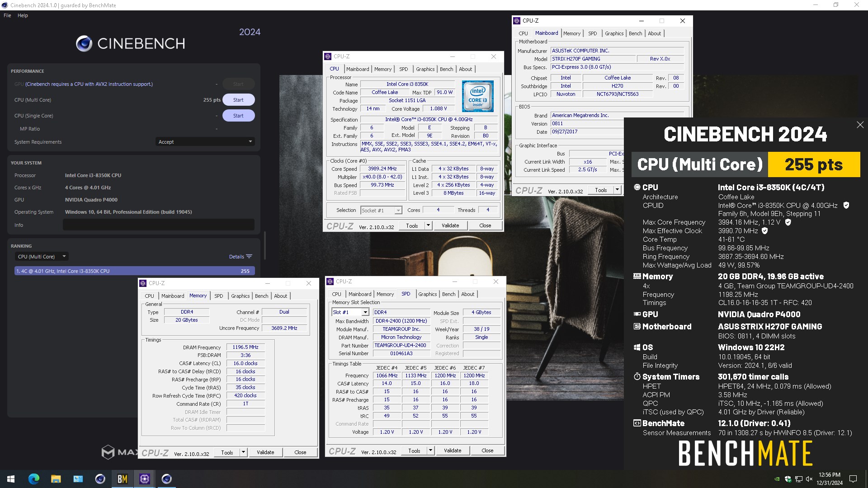Switch to Mainboard tab in CPU-Z CPU window
868x488 pixels.
tap(358, 69)
